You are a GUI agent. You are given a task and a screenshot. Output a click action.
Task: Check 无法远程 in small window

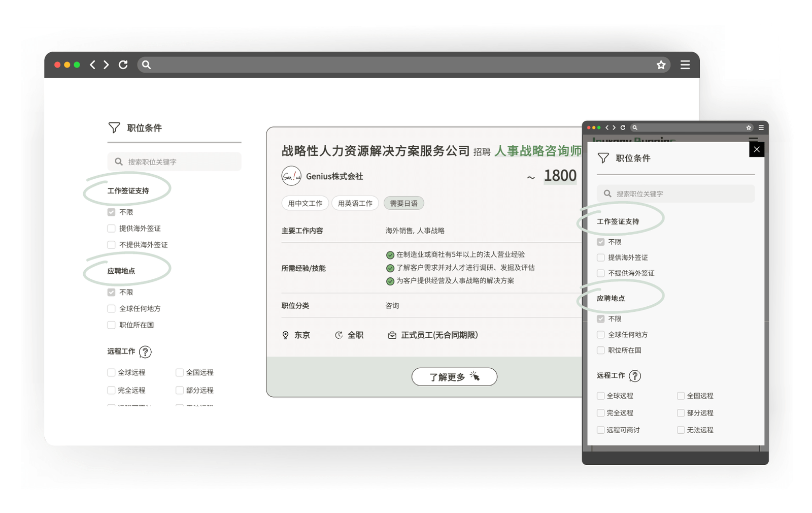tap(681, 430)
